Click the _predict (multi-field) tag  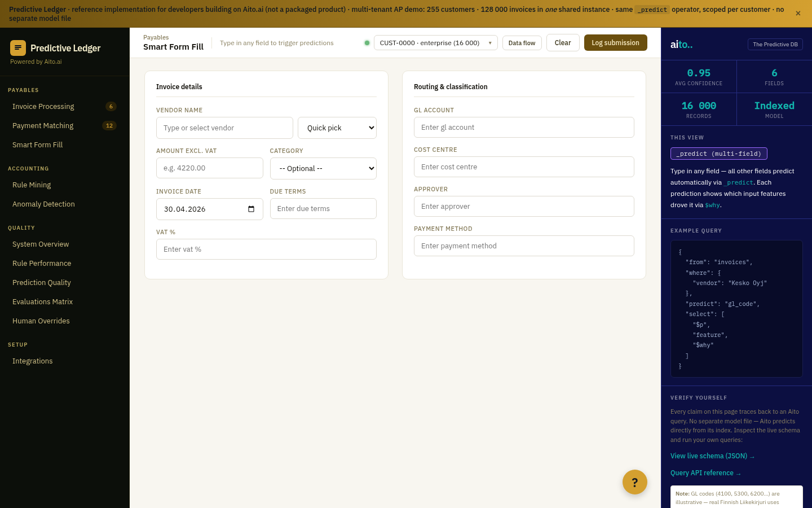(719, 154)
